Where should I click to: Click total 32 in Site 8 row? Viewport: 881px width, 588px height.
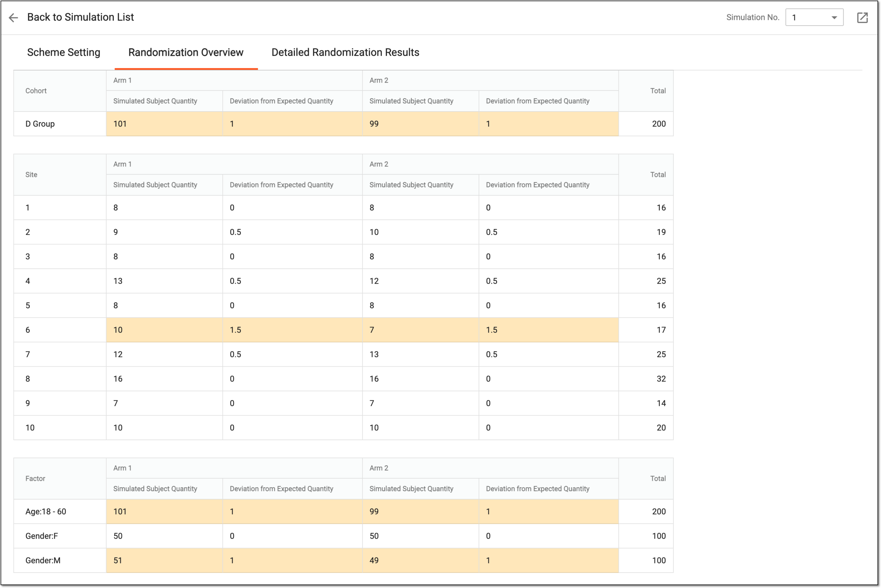click(x=661, y=379)
